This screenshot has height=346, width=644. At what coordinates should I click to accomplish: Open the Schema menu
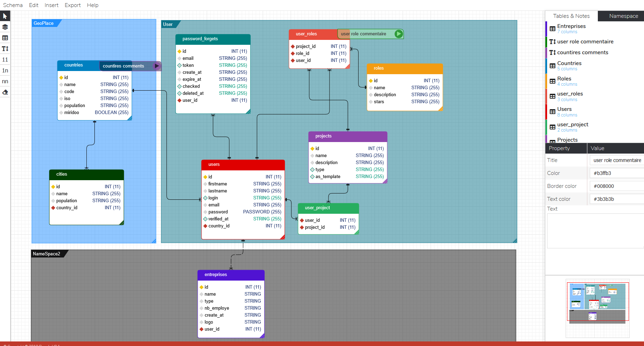pyautogui.click(x=13, y=5)
